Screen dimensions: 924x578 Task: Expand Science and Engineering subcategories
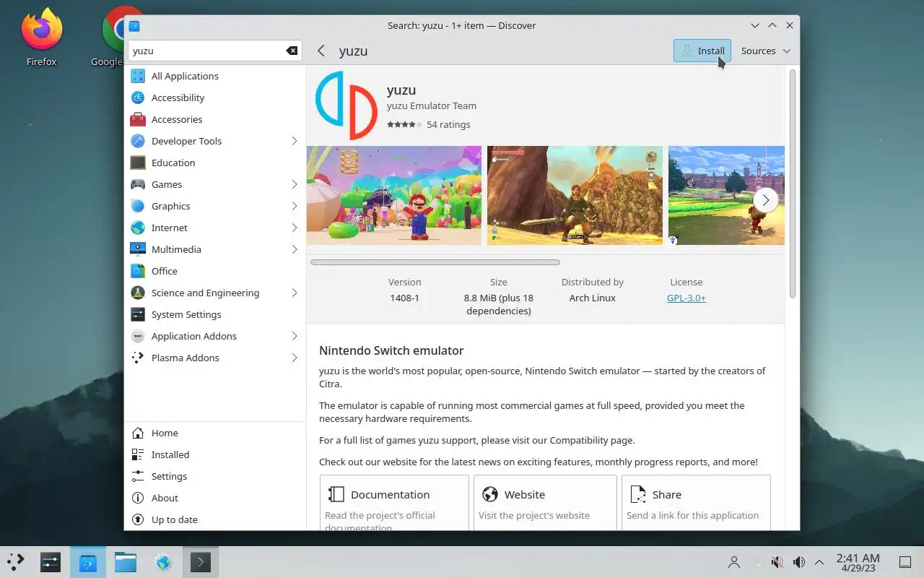(295, 293)
